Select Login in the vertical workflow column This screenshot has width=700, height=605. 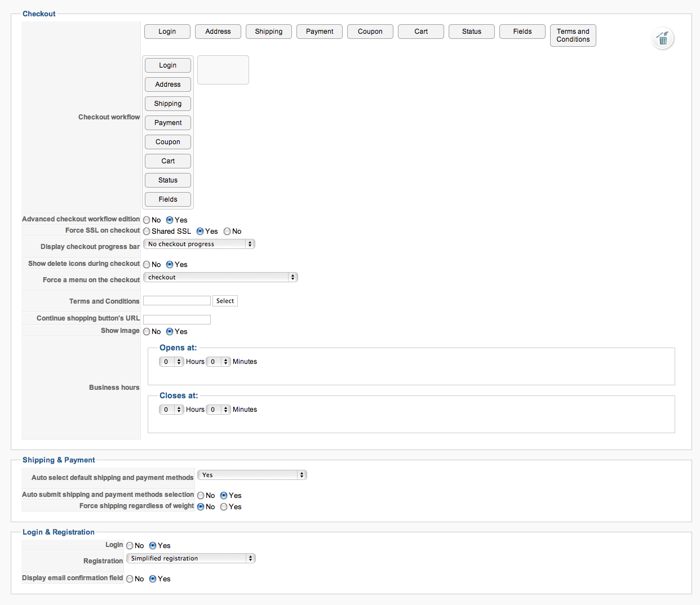(x=168, y=65)
